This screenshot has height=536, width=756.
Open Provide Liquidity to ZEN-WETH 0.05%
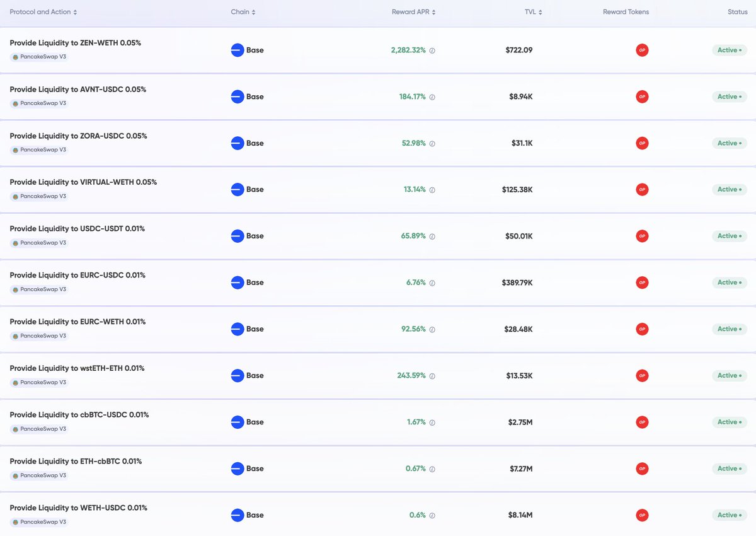pos(76,43)
